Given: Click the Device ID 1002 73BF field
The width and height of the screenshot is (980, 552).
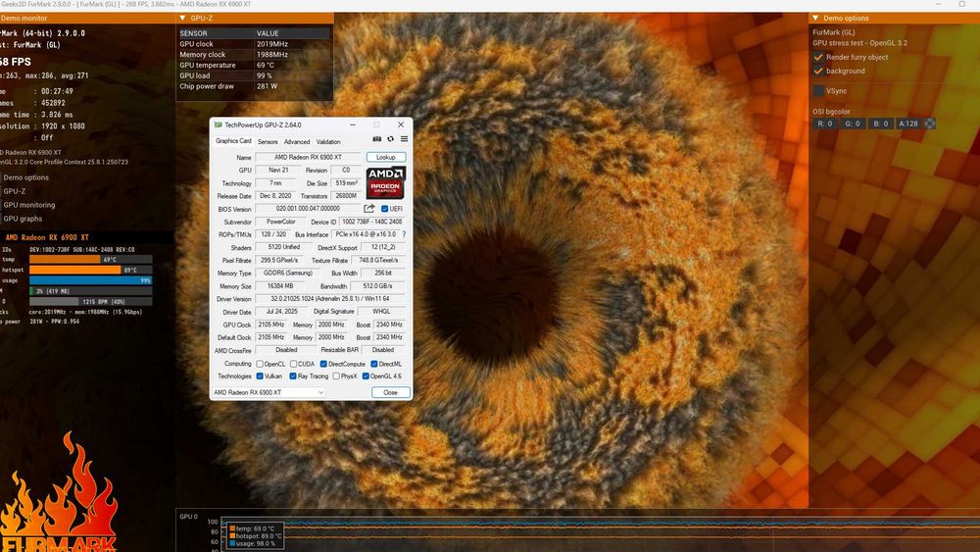Looking at the screenshot, I should (373, 222).
